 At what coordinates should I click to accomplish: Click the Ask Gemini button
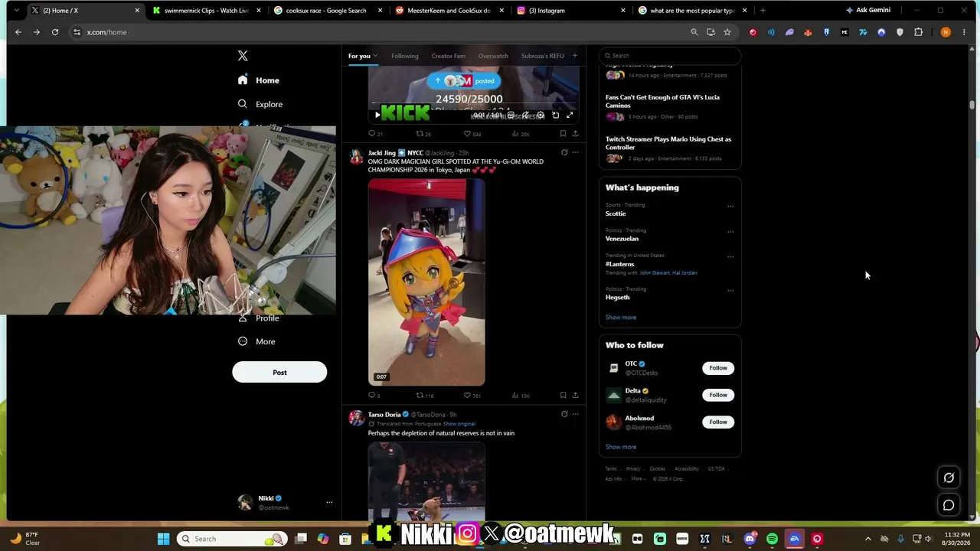[868, 10]
